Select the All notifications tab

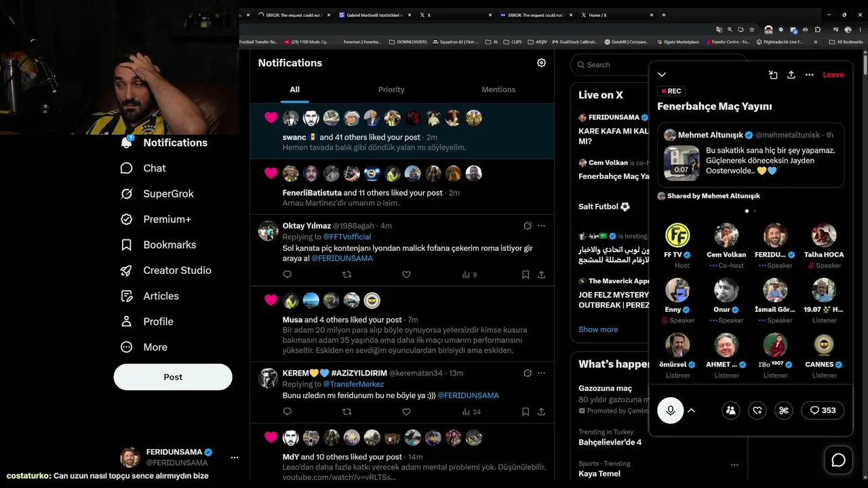point(294,89)
